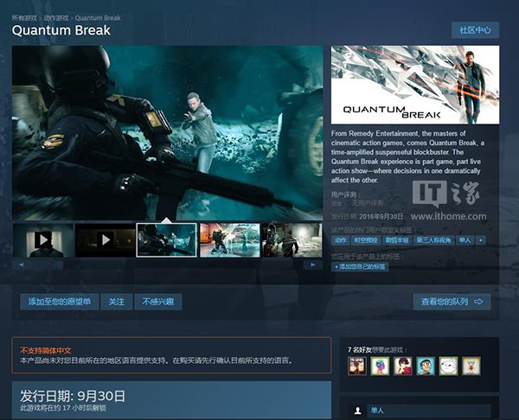The image size is (519, 420).
Task: Click the 无用户评测 review summary text
Action: (368, 203)
